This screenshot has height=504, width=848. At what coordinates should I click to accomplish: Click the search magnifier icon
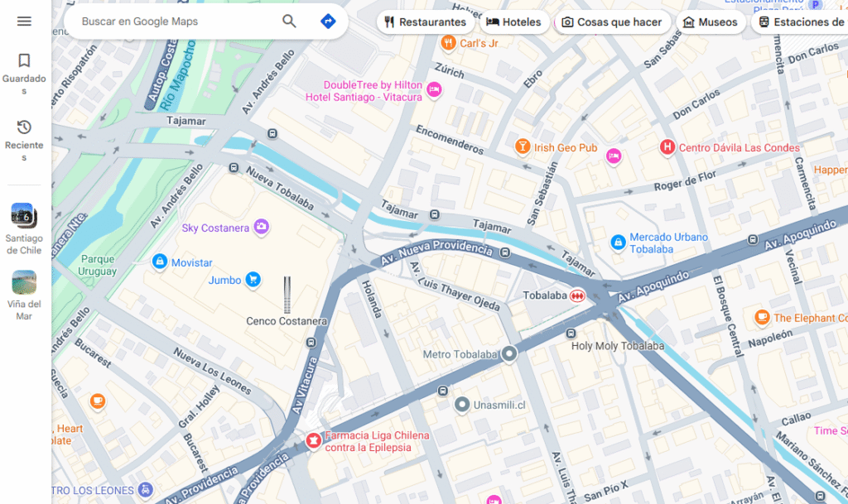tap(289, 21)
